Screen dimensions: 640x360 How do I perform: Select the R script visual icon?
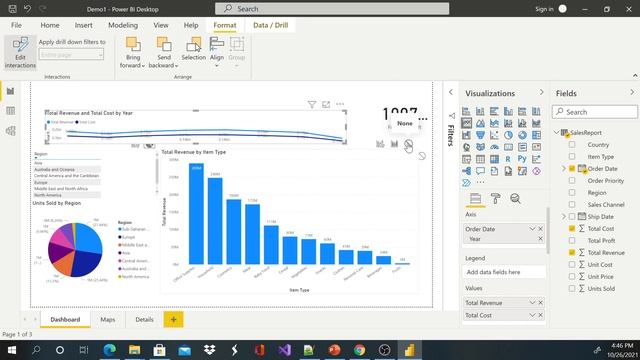[x=508, y=159]
